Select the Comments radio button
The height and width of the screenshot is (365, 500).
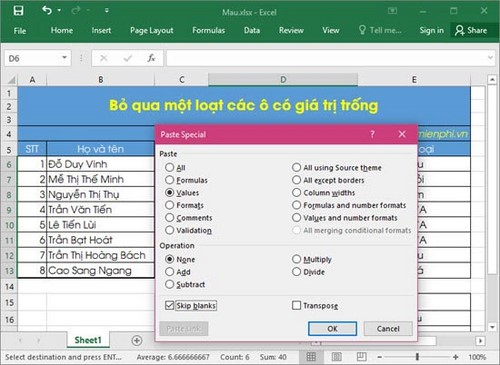[x=170, y=218]
